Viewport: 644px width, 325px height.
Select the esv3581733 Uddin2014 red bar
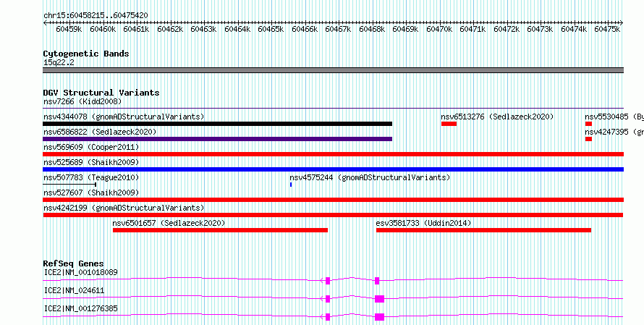tap(483, 230)
